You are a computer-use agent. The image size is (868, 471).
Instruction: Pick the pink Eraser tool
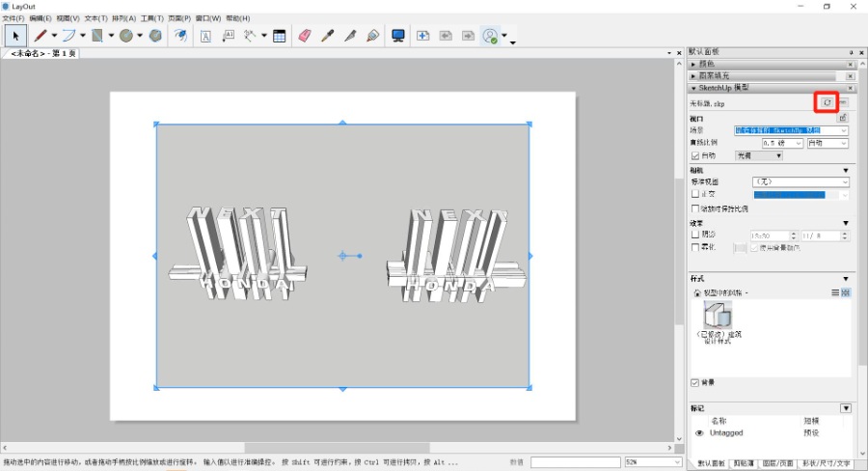click(305, 36)
